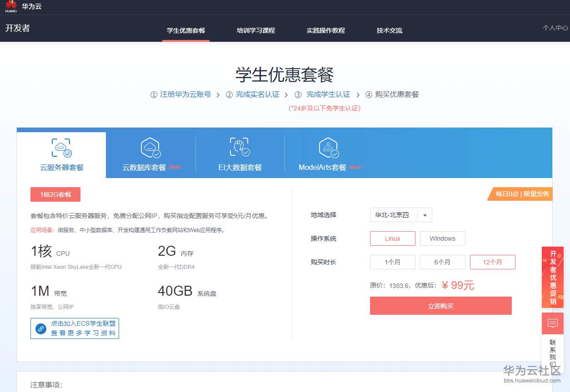570x392 pixels.
Task: Select the EI big data package icon
Action: (240, 148)
